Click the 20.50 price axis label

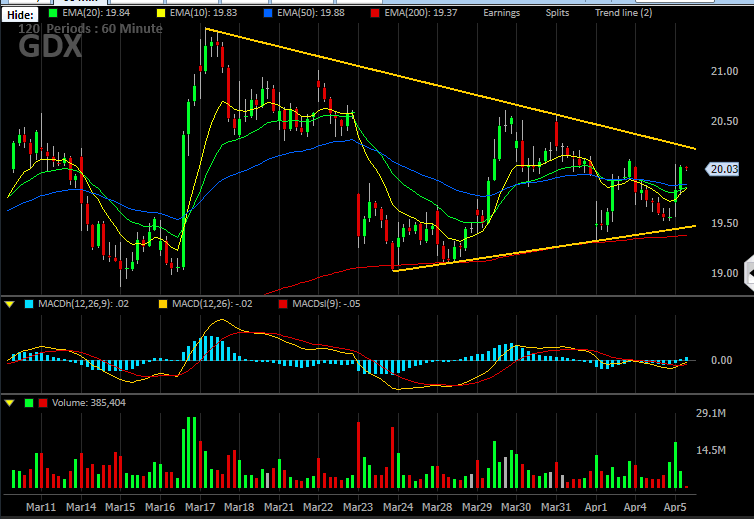pyautogui.click(x=724, y=121)
